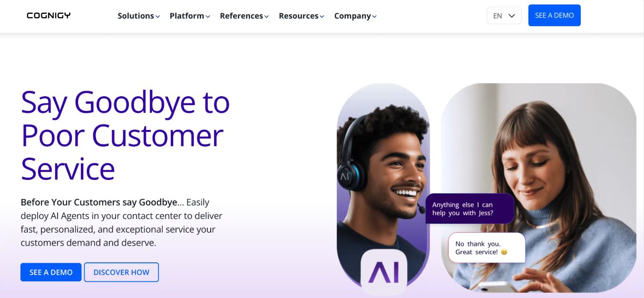644x298 pixels.
Task: Expand the Resources dropdown
Action: [302, 16]
